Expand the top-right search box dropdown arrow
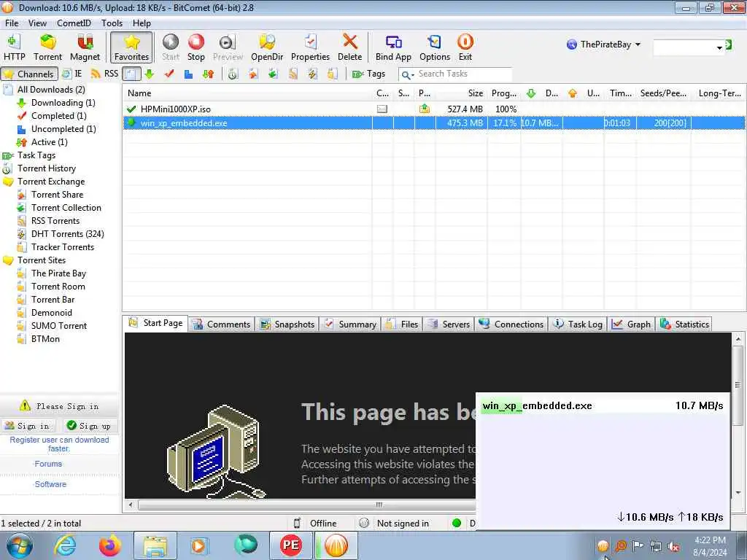Image resolution: width=747 pixels, height=560 pixels. click(719, 47)
